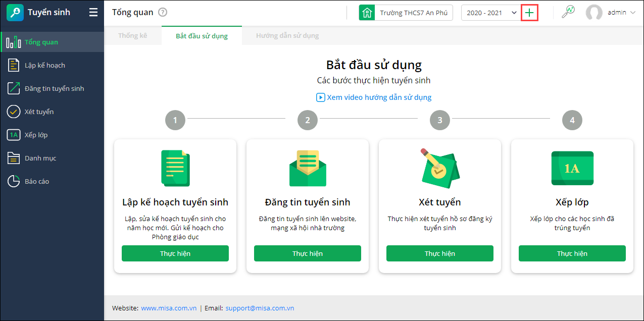Open Danh mục menu item
Screen dimensions: 644x321
pos(52,158)
